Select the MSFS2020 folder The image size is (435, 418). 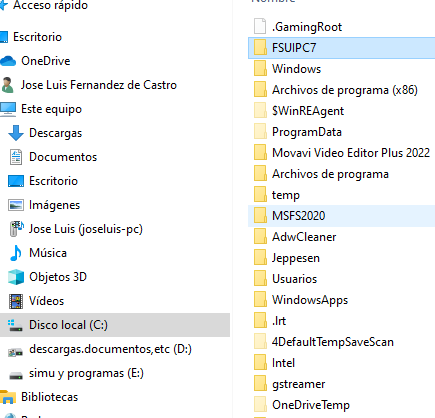(342, 216)
